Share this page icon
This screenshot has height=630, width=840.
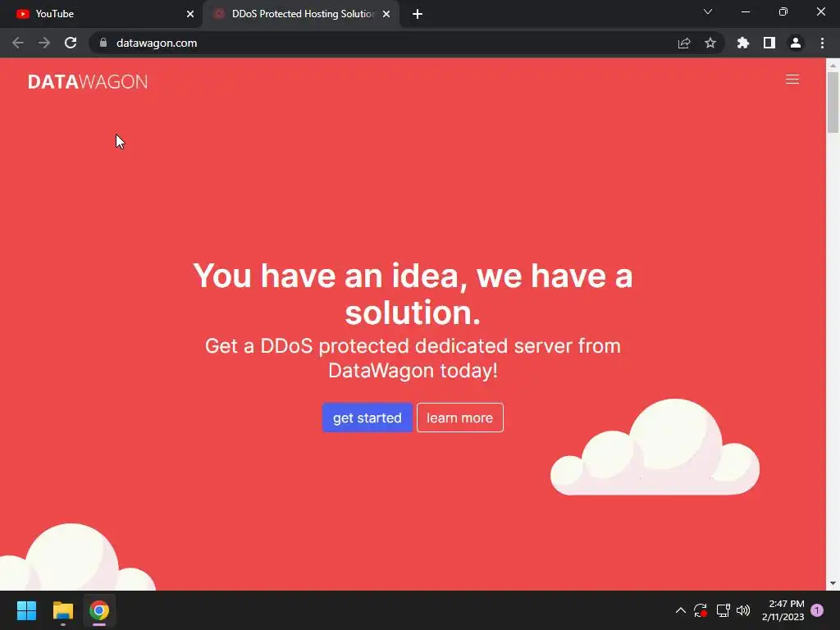[684, 43]
